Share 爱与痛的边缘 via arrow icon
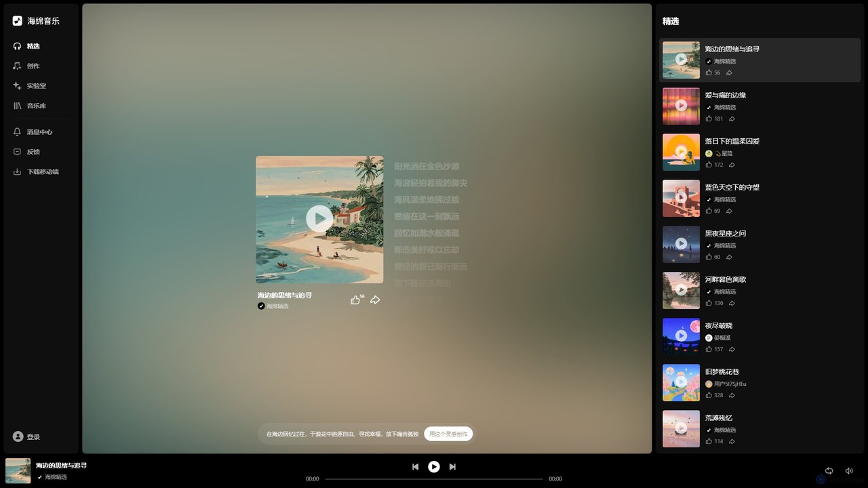This screenshot has height=488, width=868. coord(732,119)
